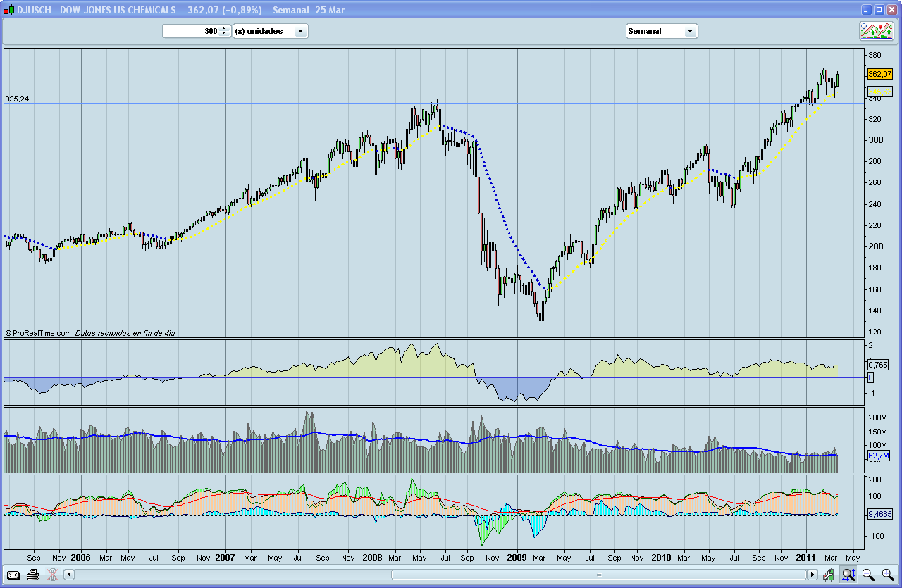This screenshot has width=902, height=588.
Task: Click the indicator value label 0,765
Action: click(877, 365)
